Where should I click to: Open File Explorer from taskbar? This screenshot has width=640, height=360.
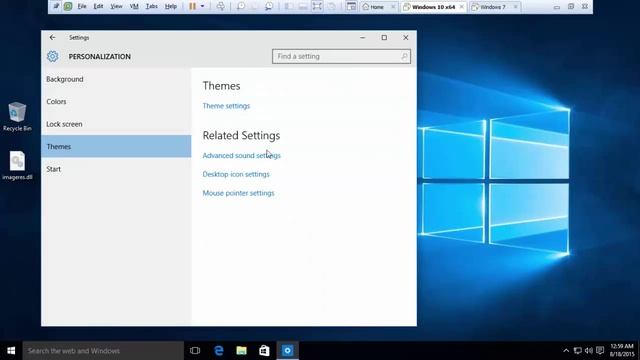pos(242,351)
